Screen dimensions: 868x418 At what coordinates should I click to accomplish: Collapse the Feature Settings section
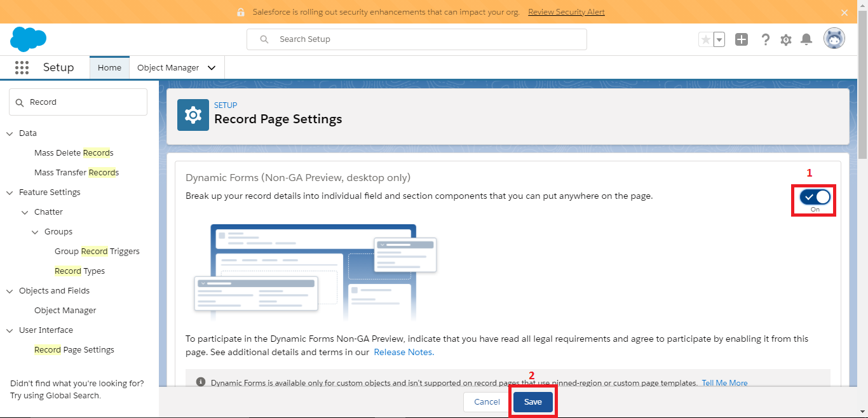(x=9, y=192)
